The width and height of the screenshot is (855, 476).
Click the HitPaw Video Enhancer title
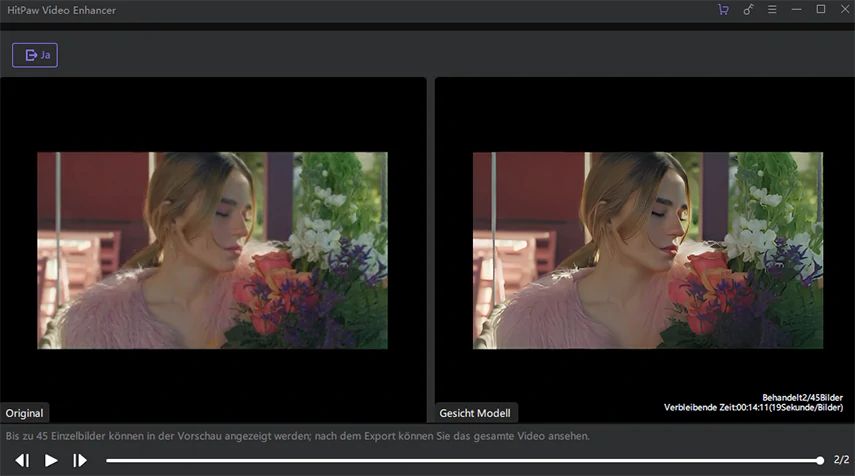pyautogui.click(x=61, y=10)
